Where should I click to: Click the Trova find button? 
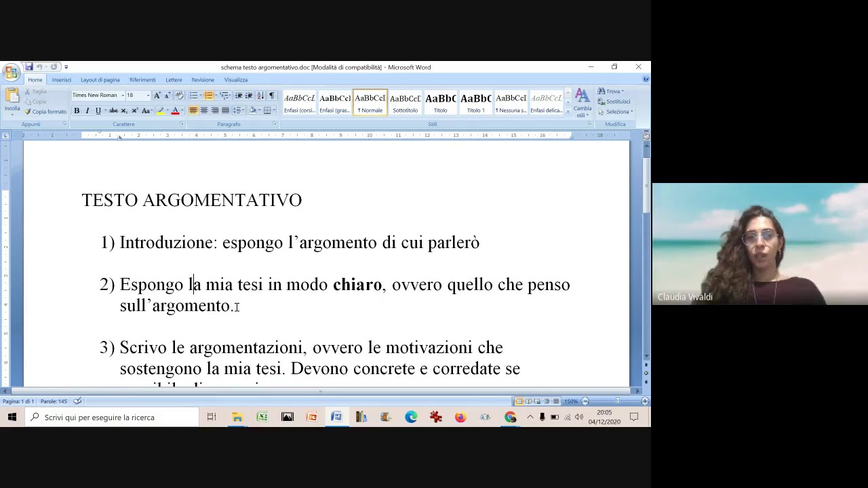click(x=611, y=91)
